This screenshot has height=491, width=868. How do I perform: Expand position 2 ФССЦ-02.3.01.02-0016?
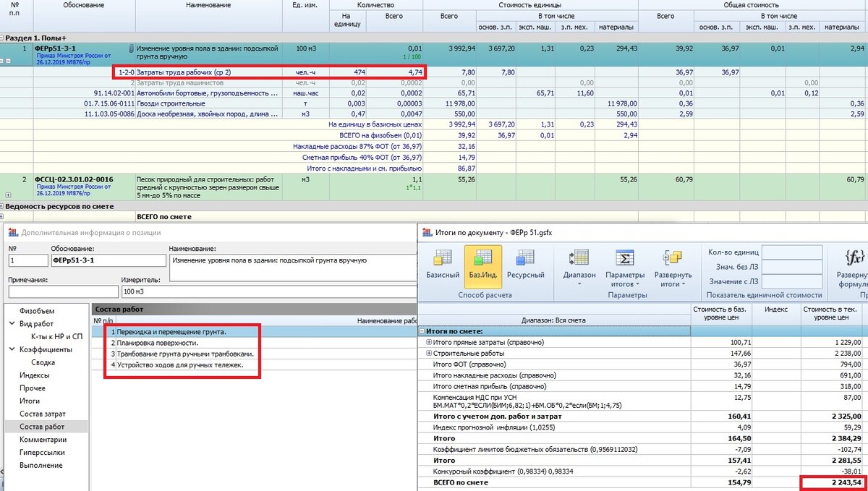tap(7, 195)
